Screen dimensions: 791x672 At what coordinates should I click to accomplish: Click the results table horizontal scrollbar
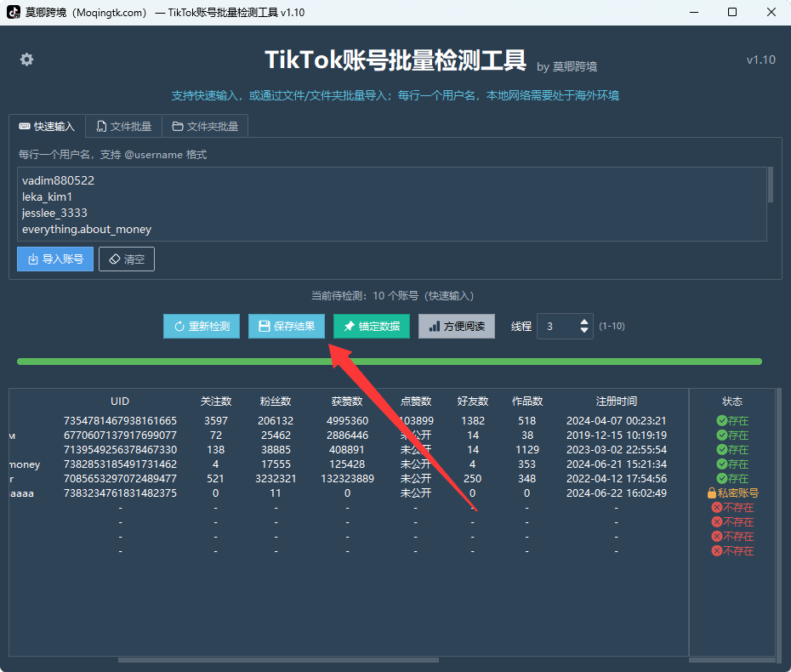tap(278, 660)
